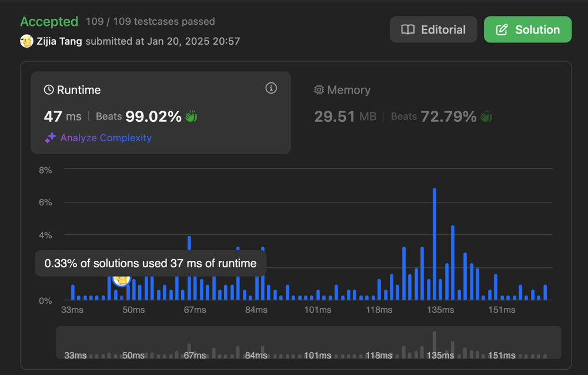Click the book icon on Editorial button
This screenshot has width=588, height=375.
407,29
